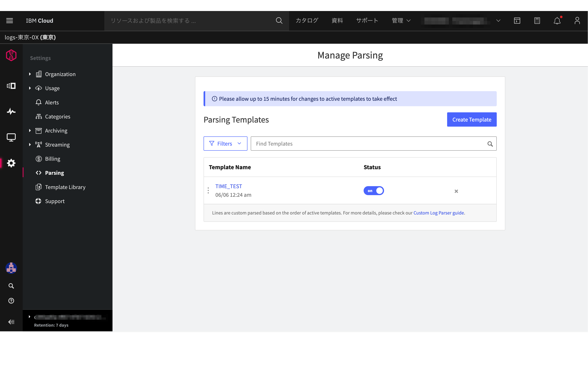Viewport: 588px width, 367px height.
Task: Collapse sidebar with the left arrow icon
Action: pyautogui.click(x=11, y=322)
